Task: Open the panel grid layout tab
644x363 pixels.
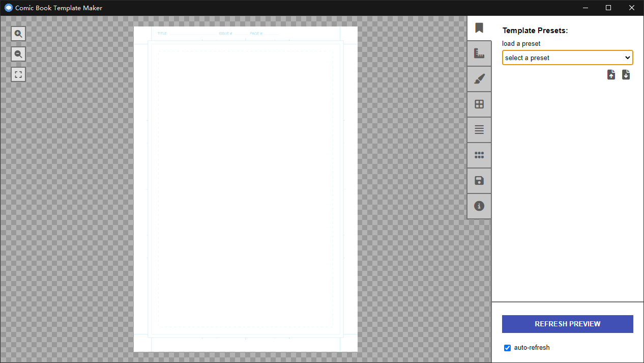Action: (x=479, y=104)
